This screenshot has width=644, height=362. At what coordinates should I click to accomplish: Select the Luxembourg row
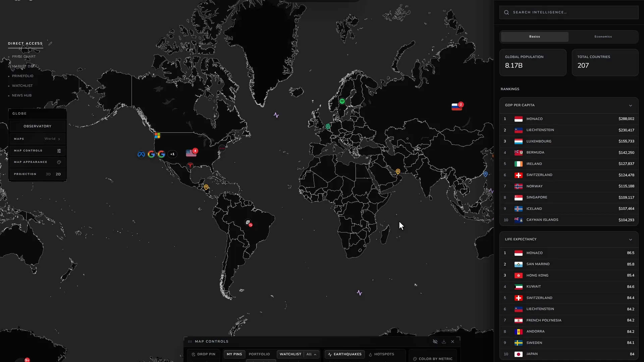click(569, 141)
